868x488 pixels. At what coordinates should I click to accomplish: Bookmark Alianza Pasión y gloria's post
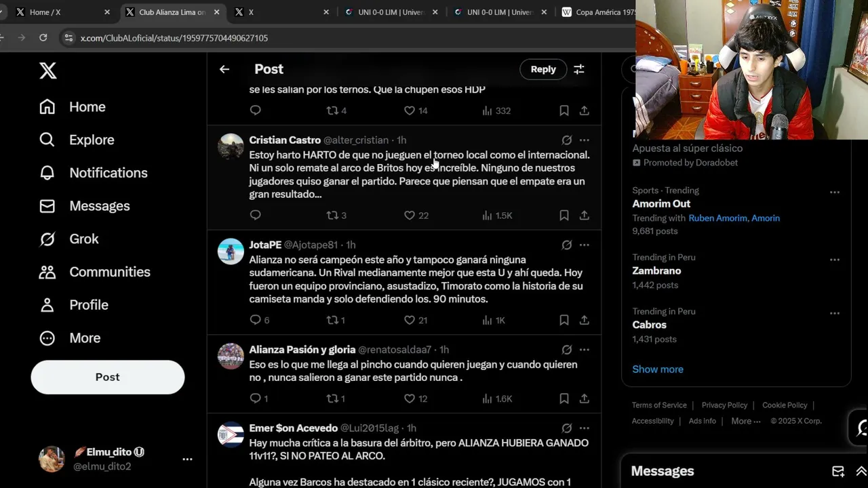coord(564,399)
